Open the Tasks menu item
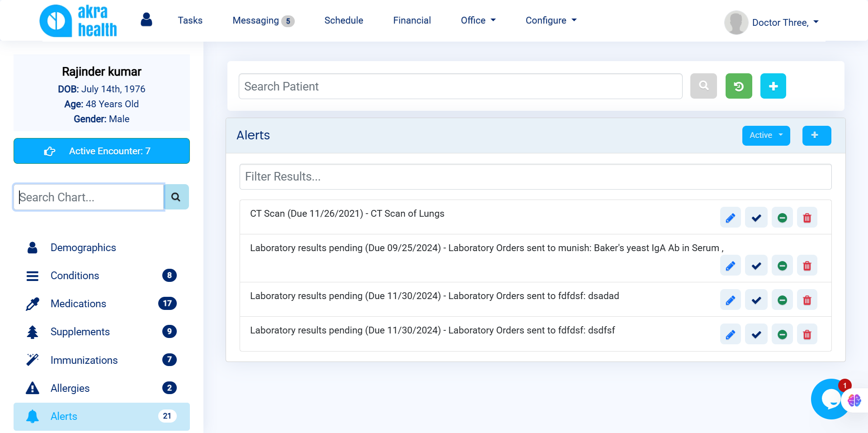This screenshot has height=433, width=868. [x=190, y=20]
